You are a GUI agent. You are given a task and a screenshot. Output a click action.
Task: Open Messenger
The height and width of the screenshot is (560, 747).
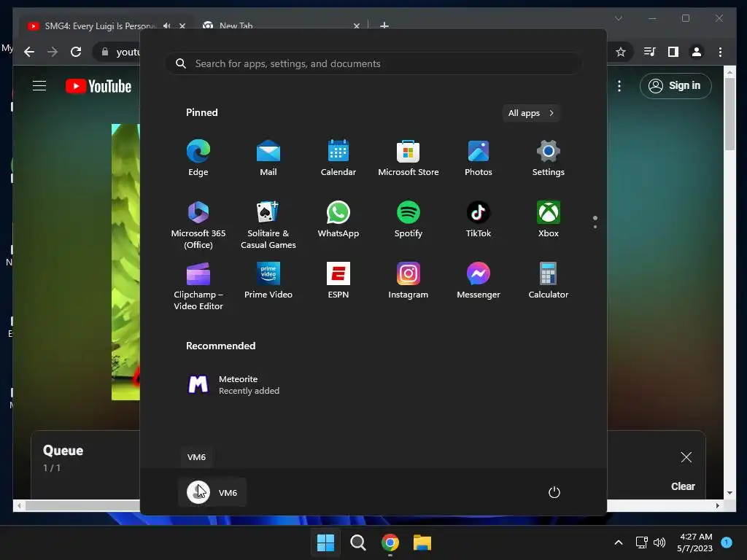point(479,281)
